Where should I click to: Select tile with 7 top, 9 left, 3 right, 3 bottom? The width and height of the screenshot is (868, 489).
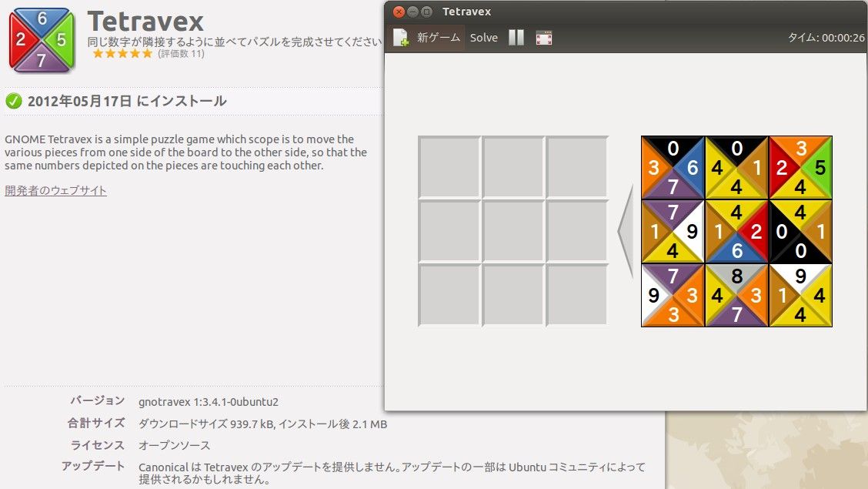coord(673,295)
